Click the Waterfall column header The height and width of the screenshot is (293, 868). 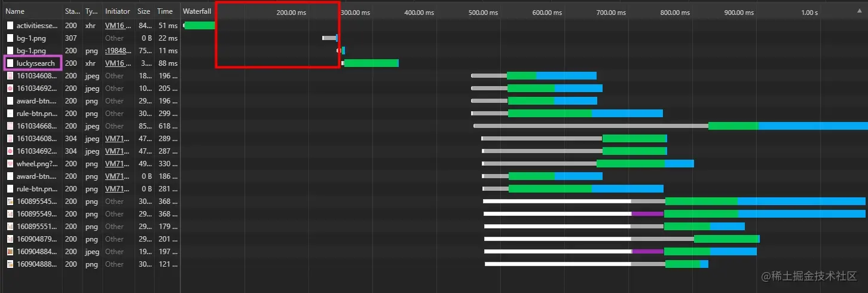point(197,11)
